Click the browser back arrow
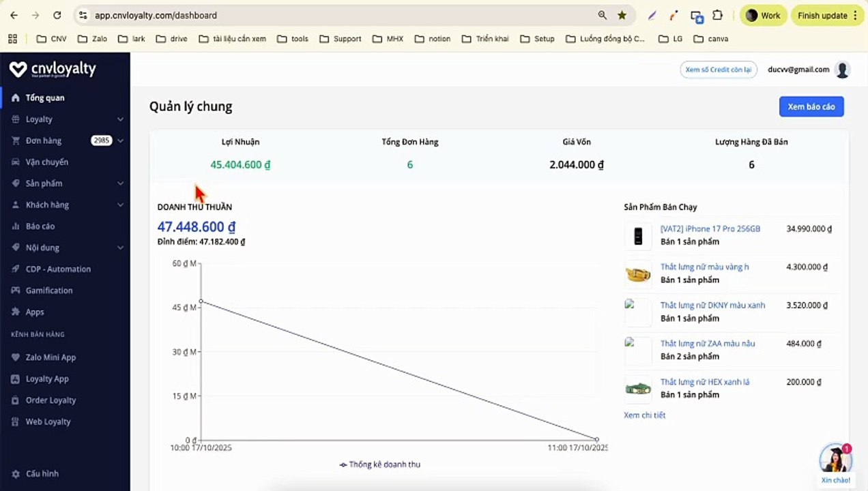 (14, 15)
